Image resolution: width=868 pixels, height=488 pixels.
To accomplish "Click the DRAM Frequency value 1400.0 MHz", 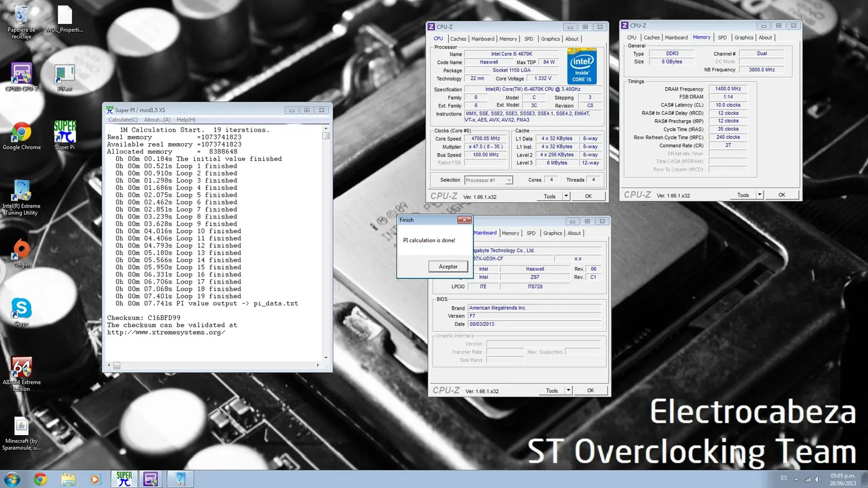I will 728,89.
